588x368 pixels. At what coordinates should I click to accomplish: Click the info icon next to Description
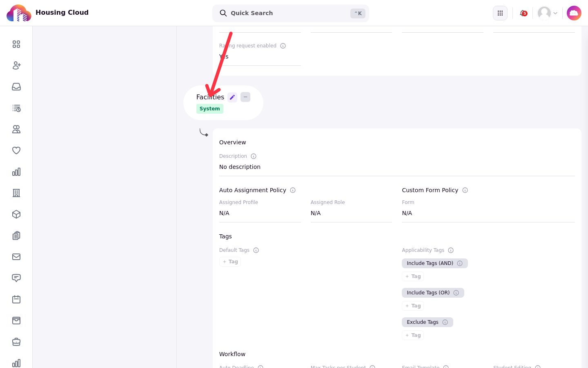point(254,156)
